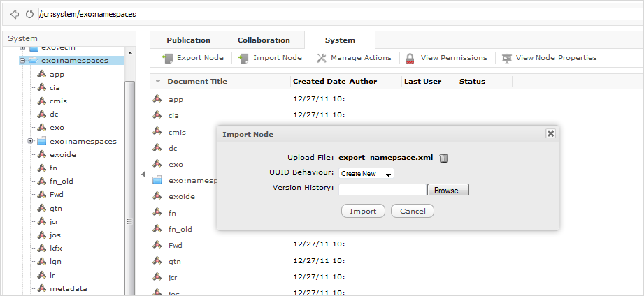Select the metadata node in tree
This screenshot has height=296, width=644.
click(x=68, y=288)
